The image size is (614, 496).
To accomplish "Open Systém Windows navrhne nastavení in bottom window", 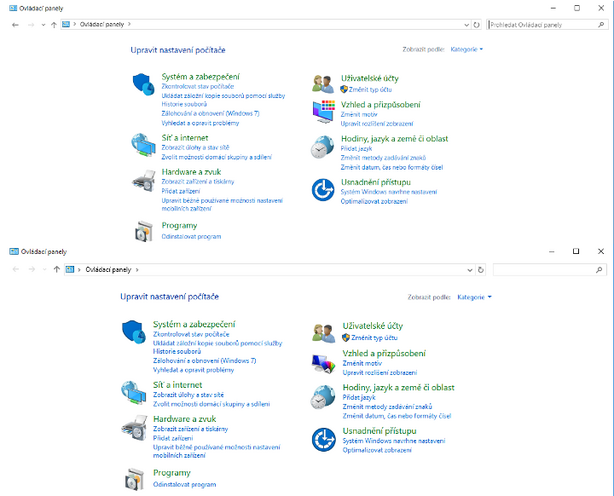I will pyautogui.click(x=394, y=441).
